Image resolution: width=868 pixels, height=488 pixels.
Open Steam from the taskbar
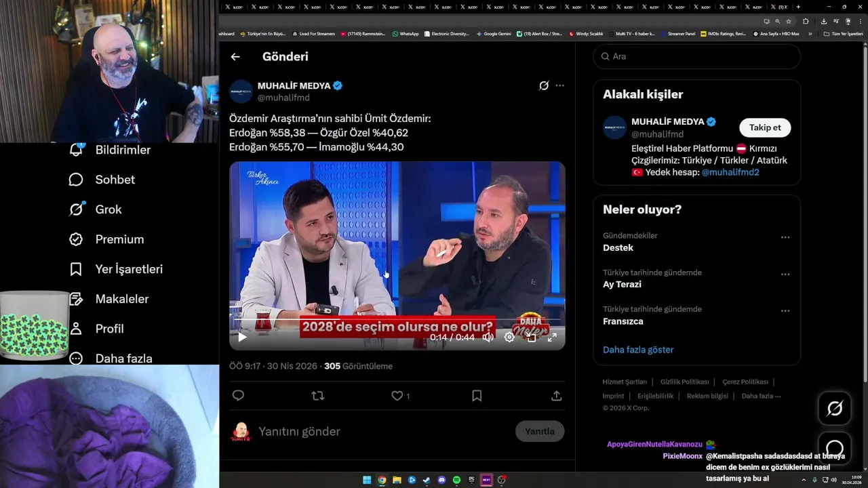(x=427, y=480)
